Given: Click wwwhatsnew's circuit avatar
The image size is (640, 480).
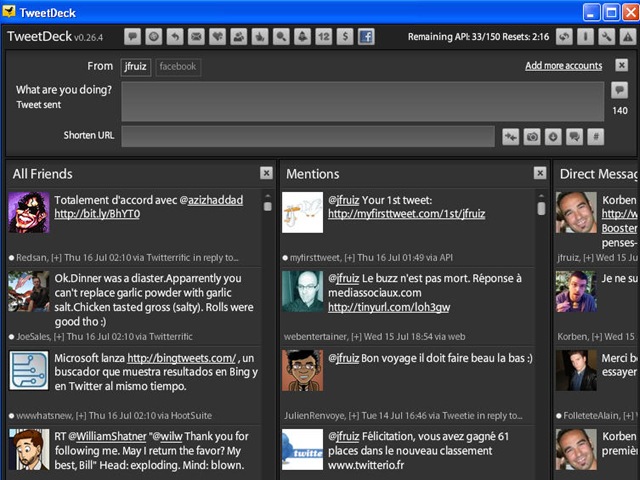Looking at the screenshot, I should pyautogui.click(x=29, y=371).
